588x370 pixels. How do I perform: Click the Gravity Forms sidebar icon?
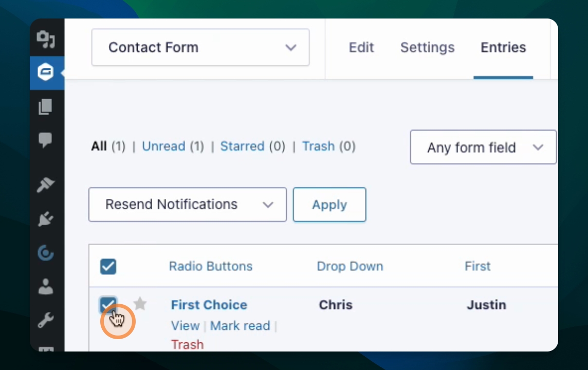[x=46, y=72]
